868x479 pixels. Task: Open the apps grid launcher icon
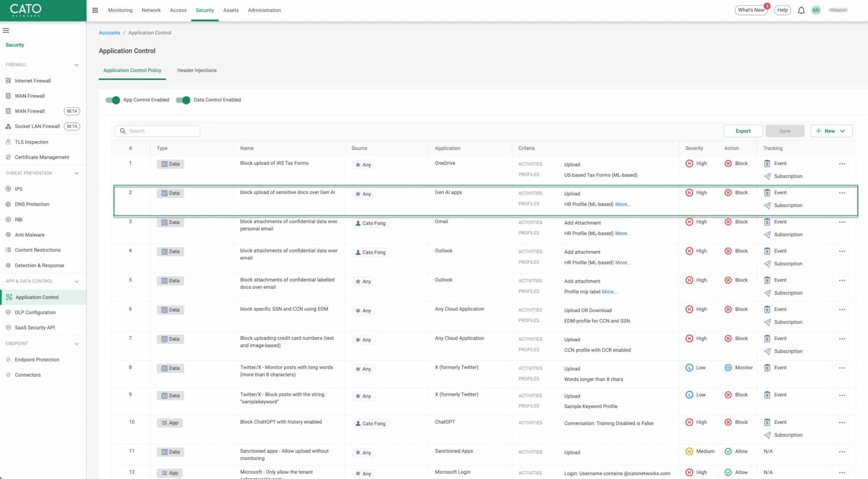click(95, 10)
